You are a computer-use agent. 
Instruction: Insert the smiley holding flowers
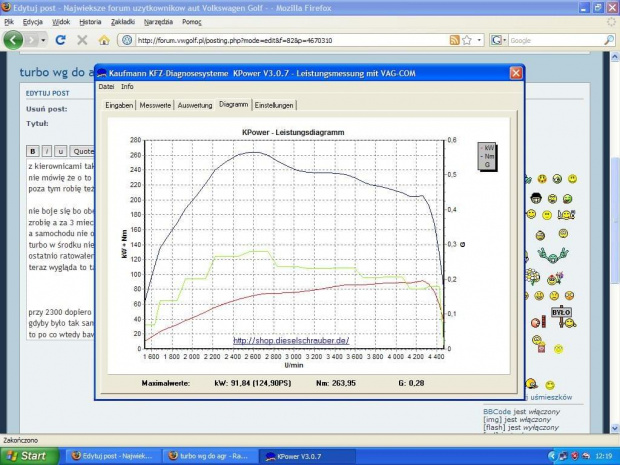point(555,279)
